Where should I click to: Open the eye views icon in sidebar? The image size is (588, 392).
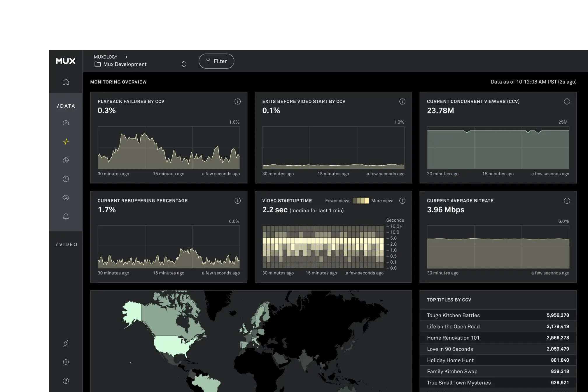[66, 198]
